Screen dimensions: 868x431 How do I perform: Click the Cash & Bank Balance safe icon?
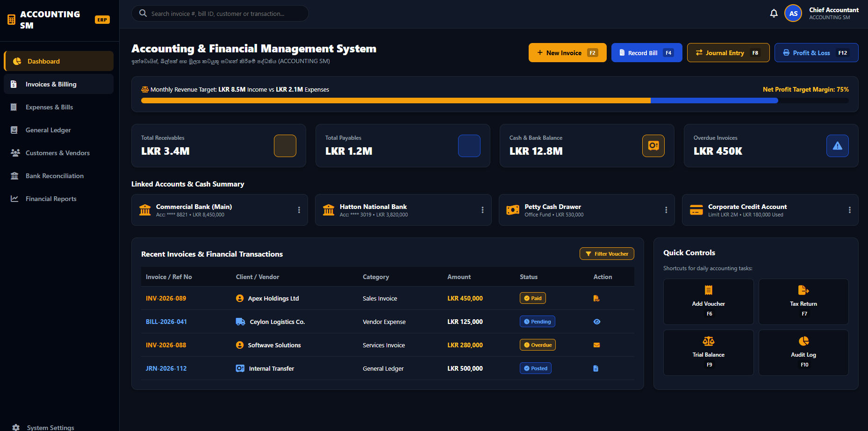(653, 146)
